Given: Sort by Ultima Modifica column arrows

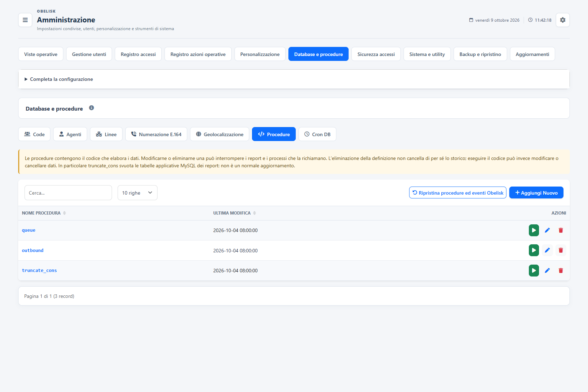Looking at the screenshot, I should (254, 213).
